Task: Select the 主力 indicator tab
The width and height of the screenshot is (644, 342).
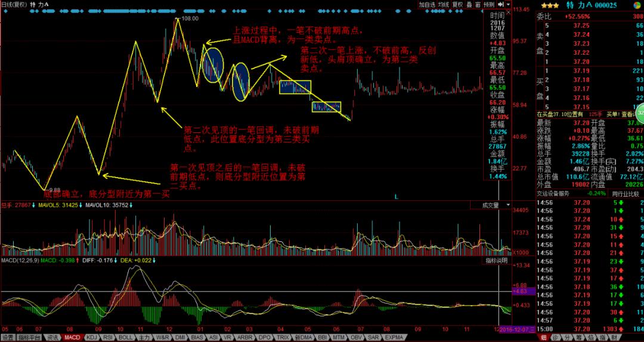Action: pyautogui.click(x=144, y=337)
